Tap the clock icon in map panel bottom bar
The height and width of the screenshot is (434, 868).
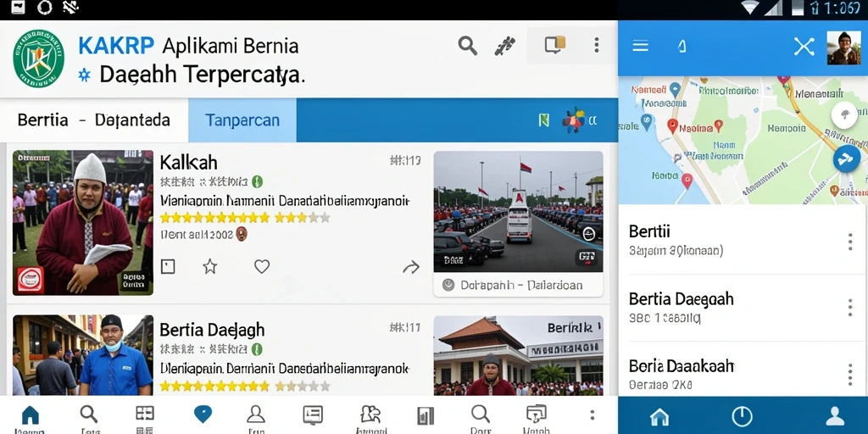tap(742, 416)
